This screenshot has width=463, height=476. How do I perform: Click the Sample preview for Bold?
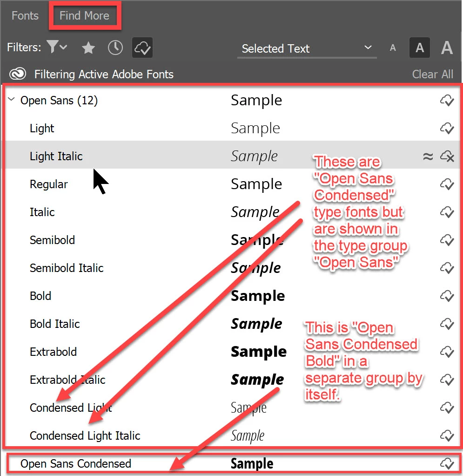pyautogui.click(x=258, y=296)
